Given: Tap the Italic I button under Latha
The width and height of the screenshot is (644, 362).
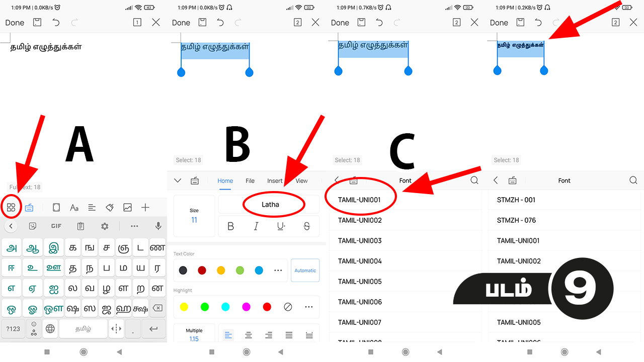Looking at the screenshot, I should click(x=256, y=226).
